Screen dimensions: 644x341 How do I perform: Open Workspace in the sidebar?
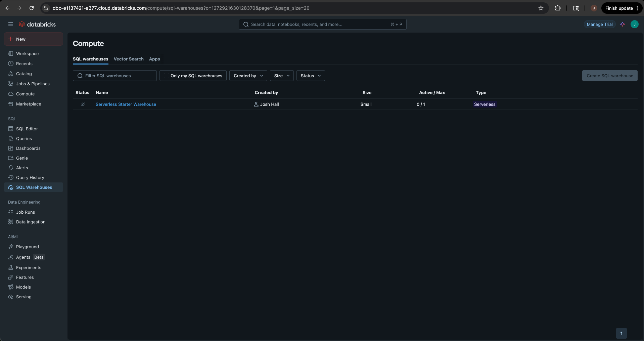(34, 53)
